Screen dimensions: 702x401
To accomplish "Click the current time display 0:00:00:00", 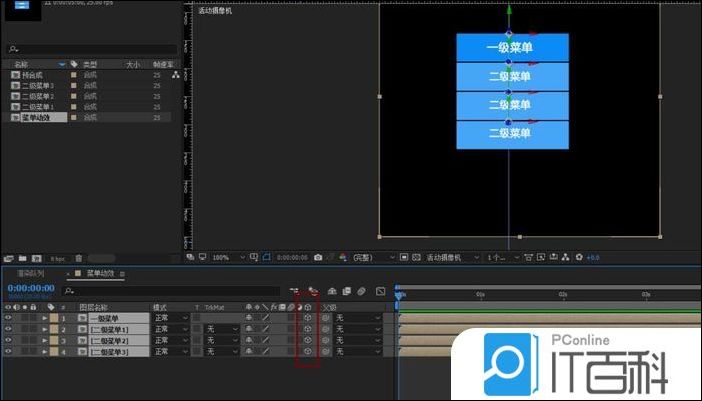I will 30,288.
